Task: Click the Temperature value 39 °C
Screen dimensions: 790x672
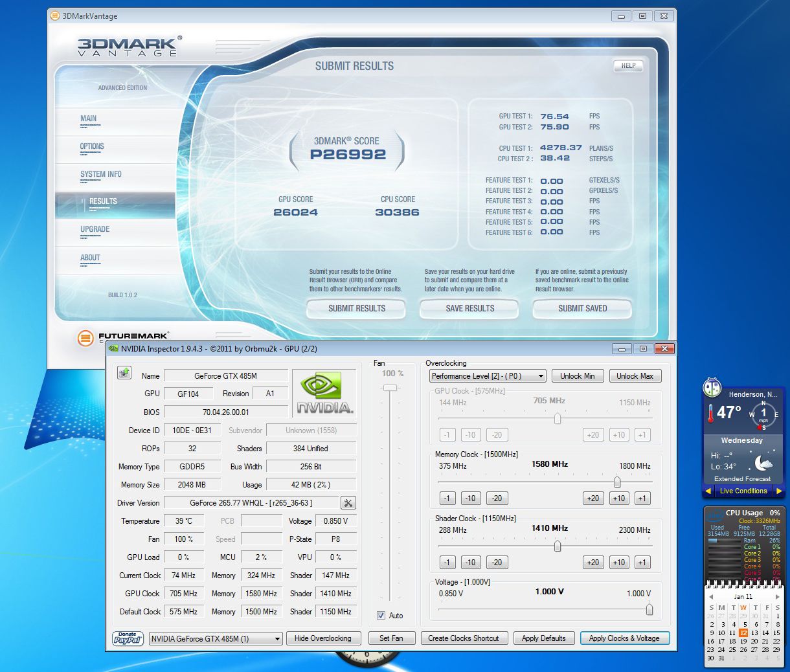Action: coord(184,521)
